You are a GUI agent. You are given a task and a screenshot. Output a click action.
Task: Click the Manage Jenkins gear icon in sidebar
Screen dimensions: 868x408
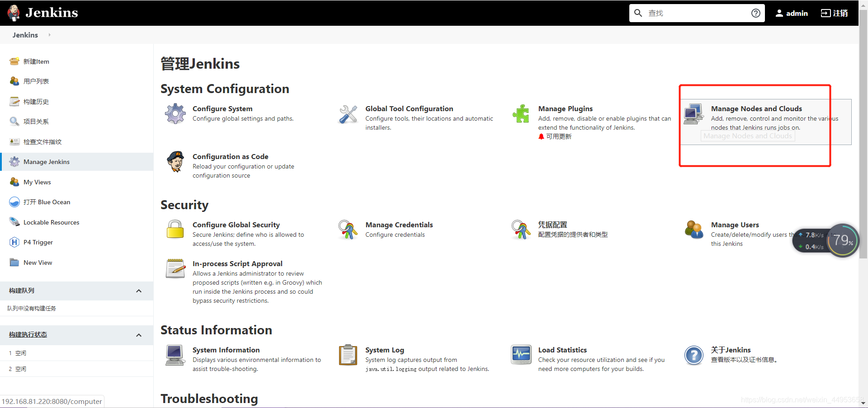14,162
